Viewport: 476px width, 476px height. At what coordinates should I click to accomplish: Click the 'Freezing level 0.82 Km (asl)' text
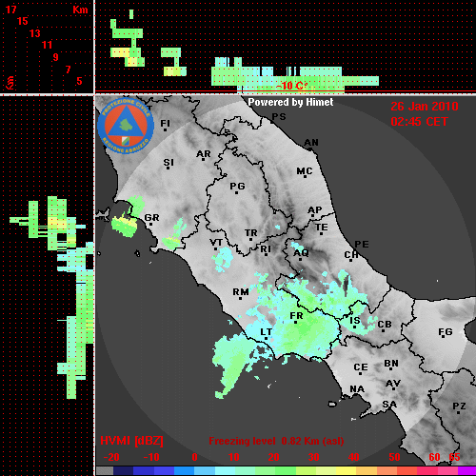pyautogui.click(x=276, y=441)
